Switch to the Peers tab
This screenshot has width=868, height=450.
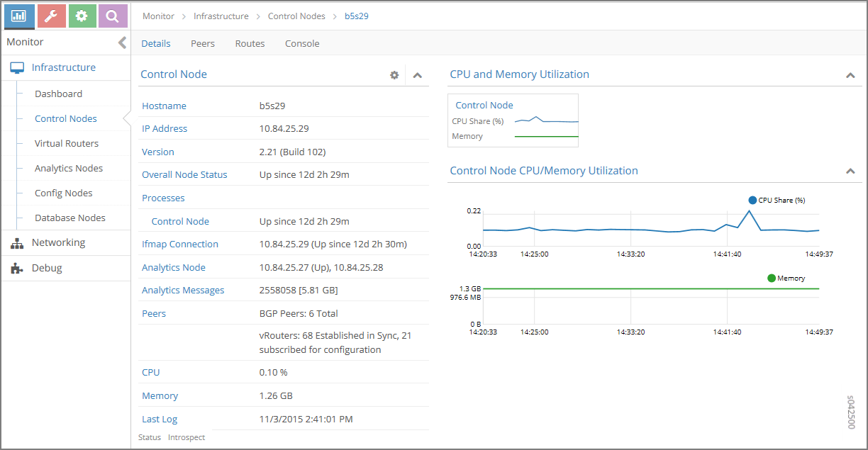[x=203, y=43]
